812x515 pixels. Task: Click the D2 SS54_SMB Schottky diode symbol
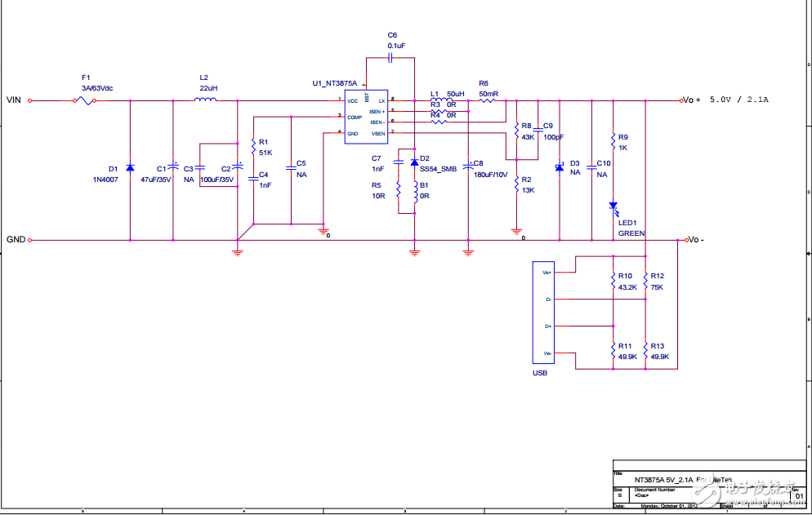[413, 162]
